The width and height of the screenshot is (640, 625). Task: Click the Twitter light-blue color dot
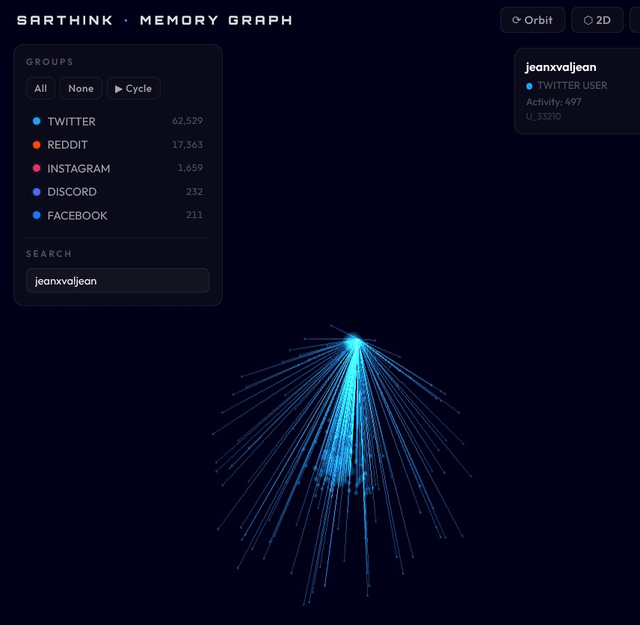click(36, 121)
